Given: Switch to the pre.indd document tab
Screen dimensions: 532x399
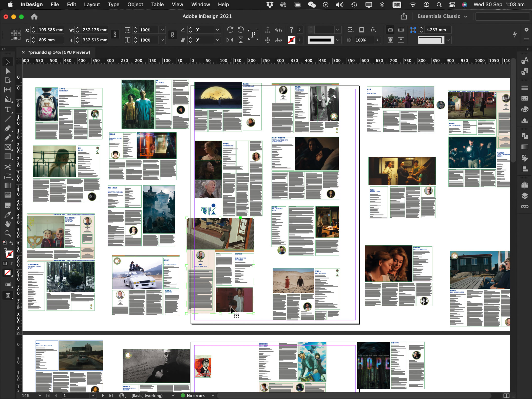Looking at the screenshot, I should 59,52.
